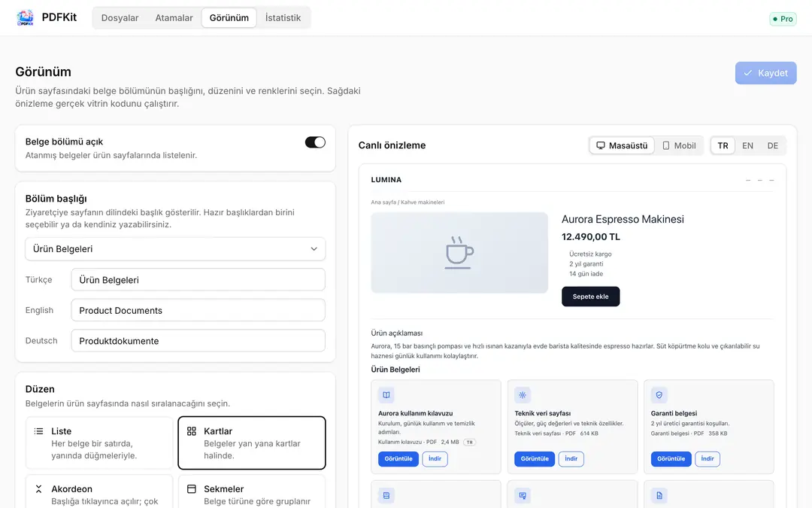Open the Dosyalar tab
The width and height of the screenshot is (812, 508).
click(120, 17)
